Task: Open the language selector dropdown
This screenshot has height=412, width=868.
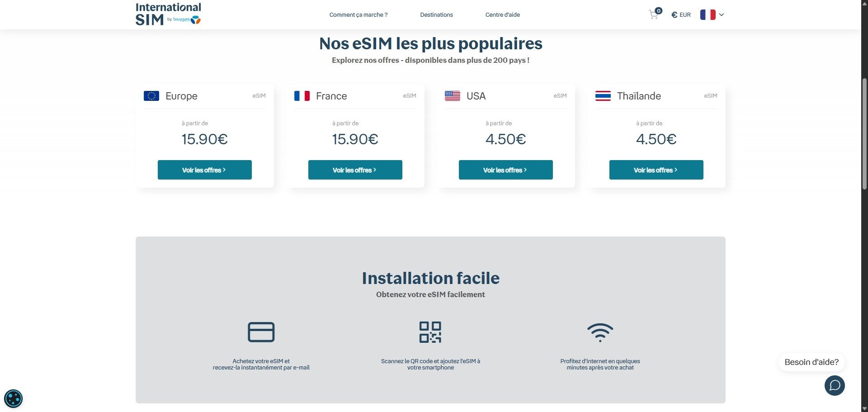Action: 712,15
